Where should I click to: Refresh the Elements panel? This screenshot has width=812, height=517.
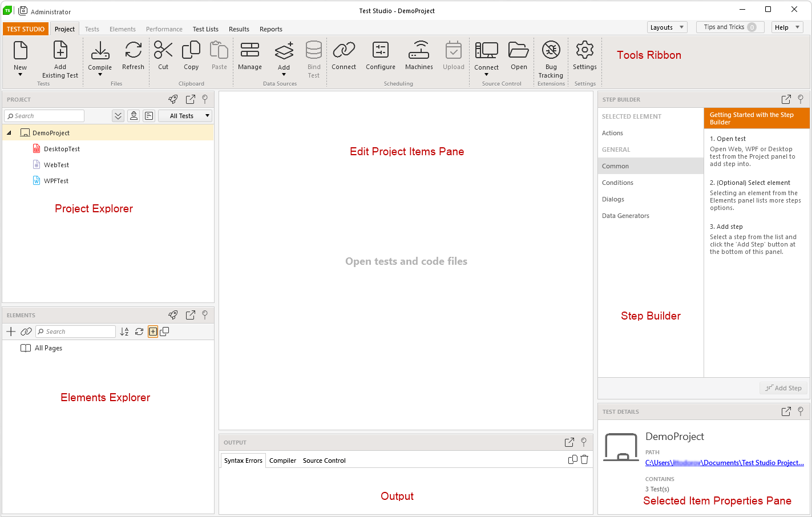tap(139, 332)
